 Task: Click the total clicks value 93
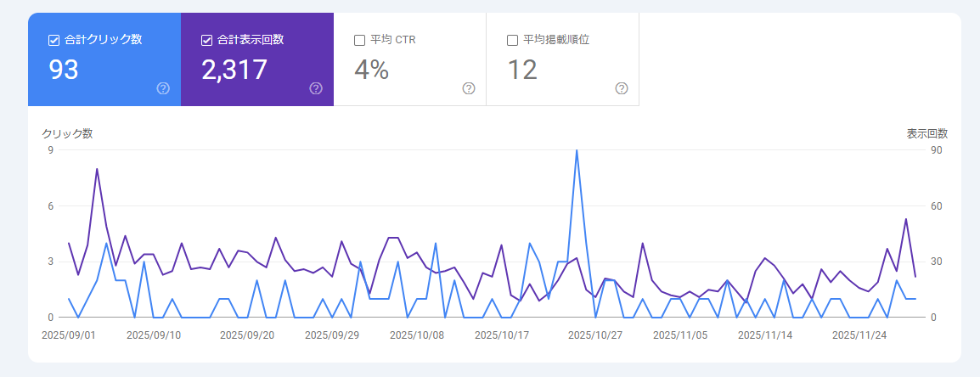tap(64, 70)
